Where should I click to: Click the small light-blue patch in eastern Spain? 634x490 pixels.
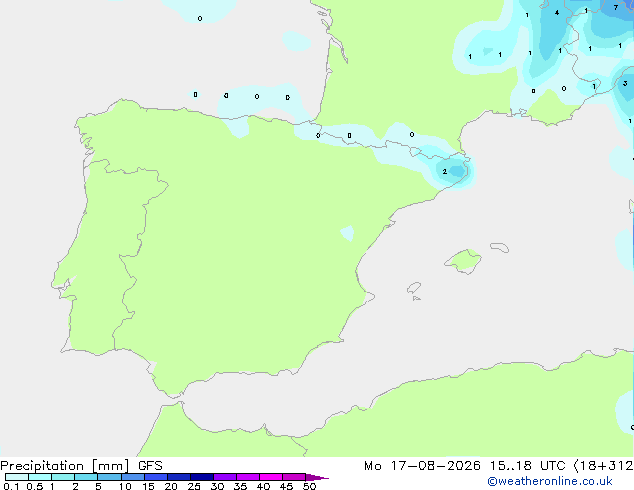347,233
